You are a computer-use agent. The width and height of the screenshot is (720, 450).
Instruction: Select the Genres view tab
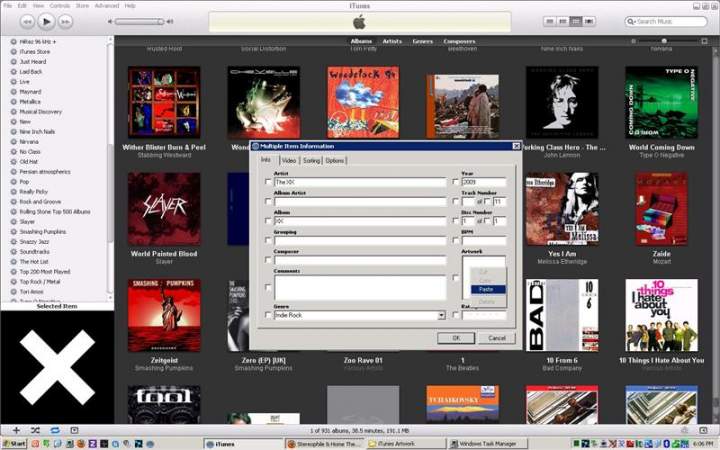[422, 41]
